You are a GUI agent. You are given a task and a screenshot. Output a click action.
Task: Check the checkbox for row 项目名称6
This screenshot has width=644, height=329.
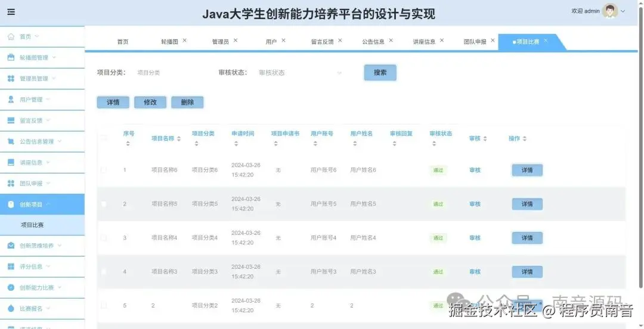pos(104,170)
